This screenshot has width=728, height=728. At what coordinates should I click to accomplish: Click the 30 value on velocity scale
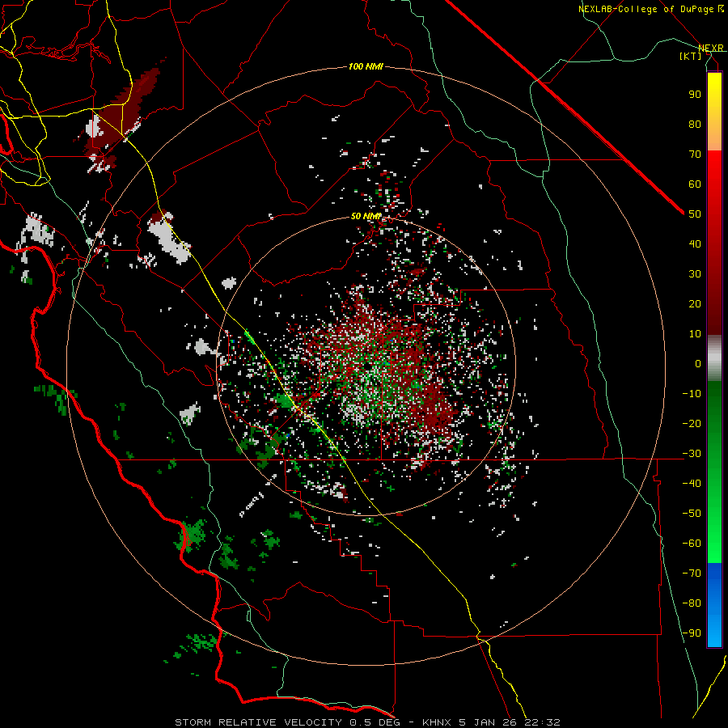(695, 274)
